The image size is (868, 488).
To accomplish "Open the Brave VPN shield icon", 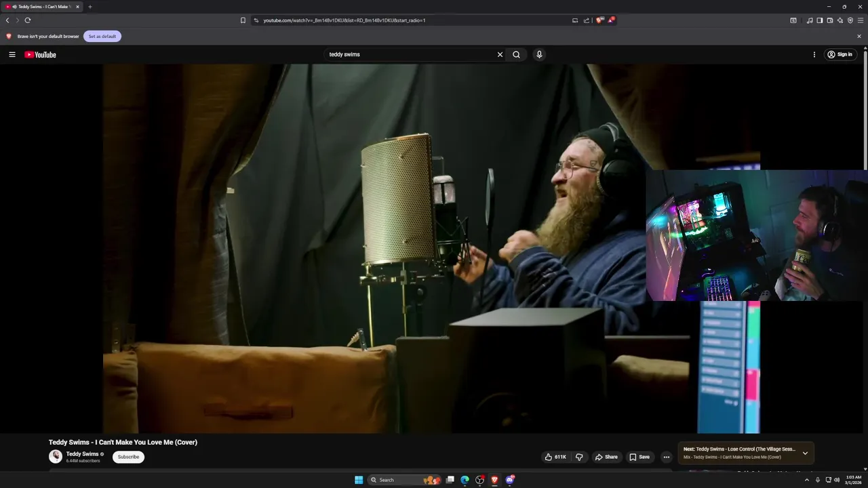I will click(850, 20).
